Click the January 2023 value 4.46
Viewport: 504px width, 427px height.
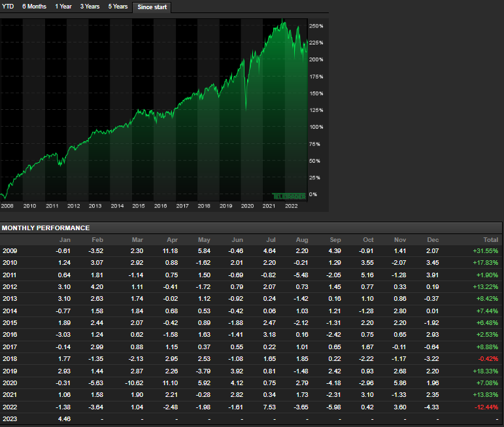pyautogui.click(x=64, y=418)
